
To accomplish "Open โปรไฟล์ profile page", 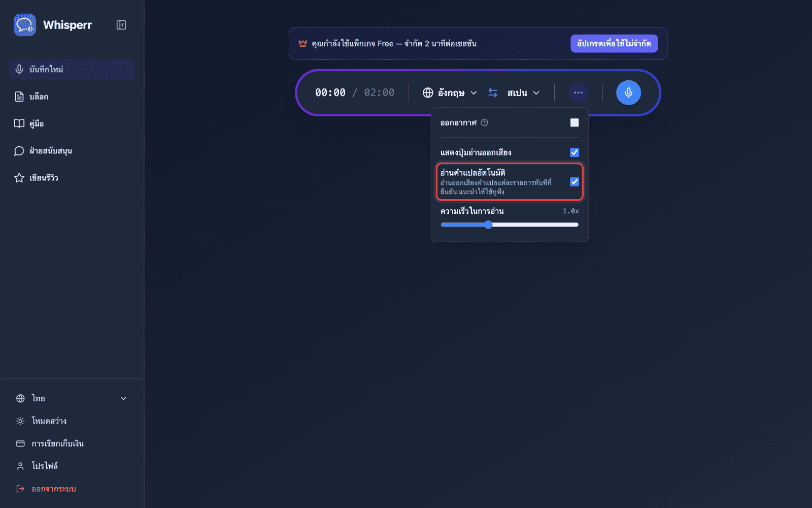I will click(x=72, y=466).
